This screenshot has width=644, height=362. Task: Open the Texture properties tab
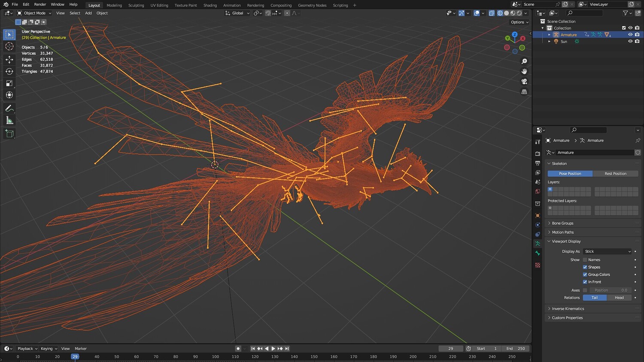(538, 265)
